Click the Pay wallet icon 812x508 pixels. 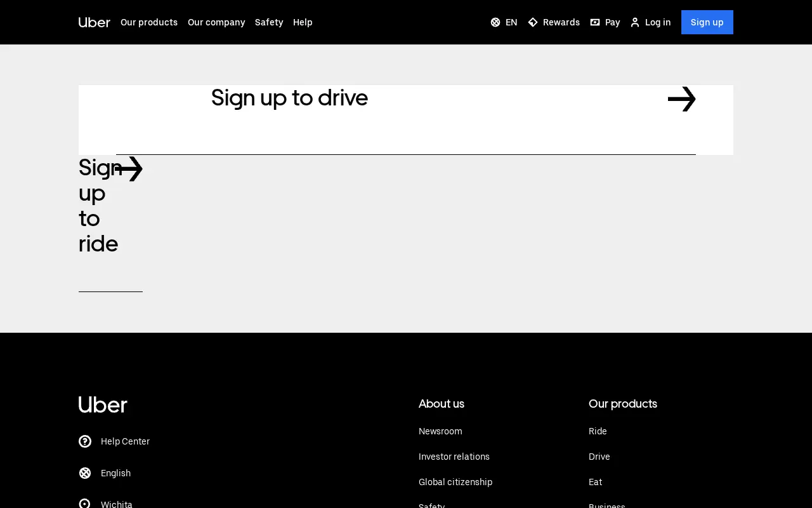coord(595,22)
